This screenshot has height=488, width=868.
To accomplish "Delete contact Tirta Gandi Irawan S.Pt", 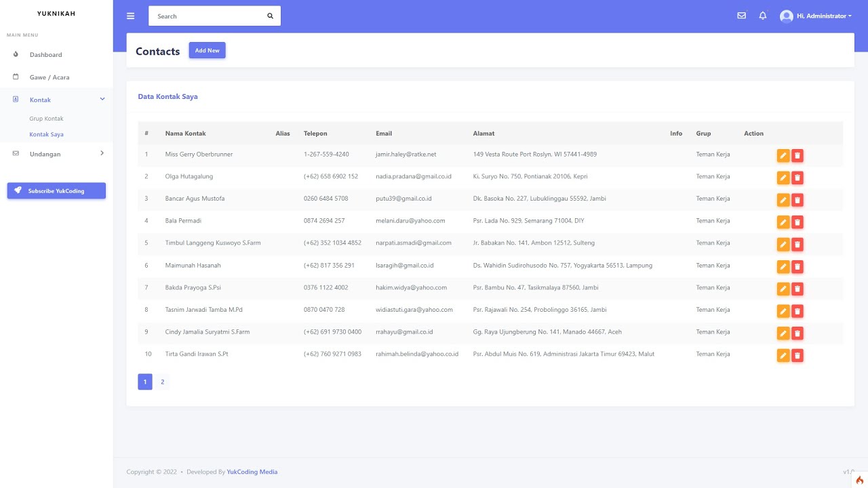I will click(797, 356).
